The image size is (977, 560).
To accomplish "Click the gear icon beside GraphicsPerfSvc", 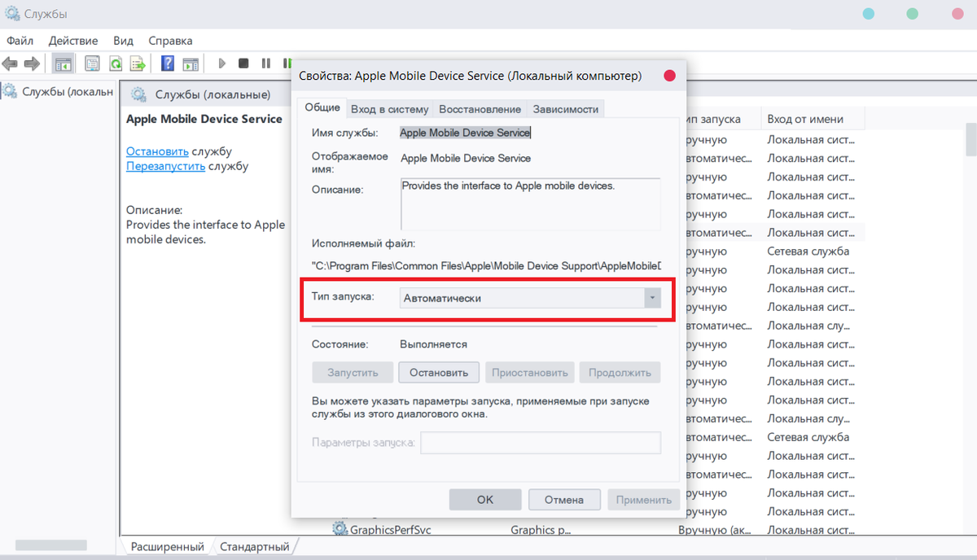I will click(340, 529).
